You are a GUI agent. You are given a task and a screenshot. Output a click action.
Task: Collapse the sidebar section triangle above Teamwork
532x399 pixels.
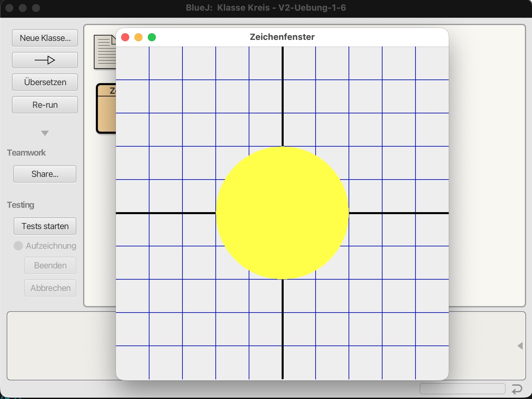tap(45, 133)
